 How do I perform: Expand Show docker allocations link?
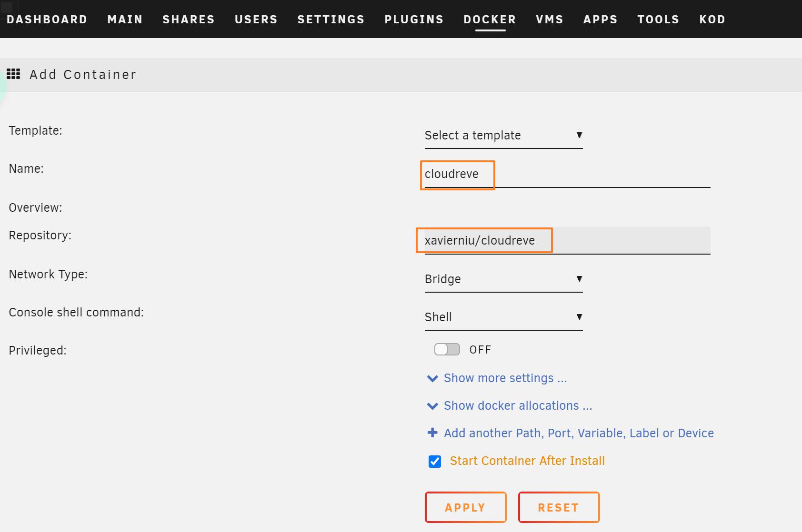coord(518,406)
